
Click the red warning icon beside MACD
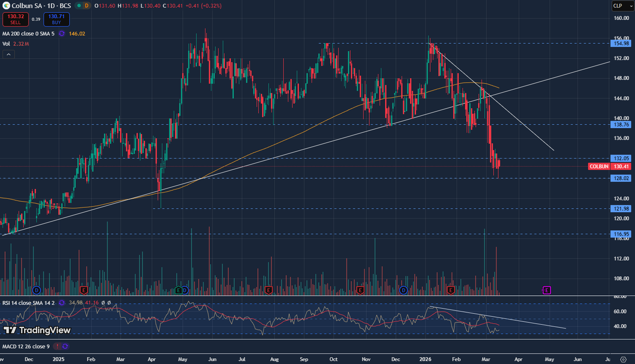[x=56, y=346]
